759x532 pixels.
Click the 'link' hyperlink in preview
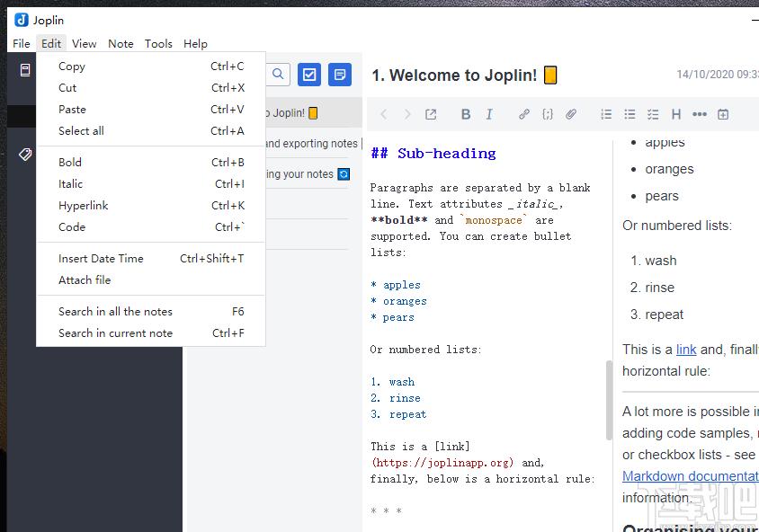[x=686, y=350]
